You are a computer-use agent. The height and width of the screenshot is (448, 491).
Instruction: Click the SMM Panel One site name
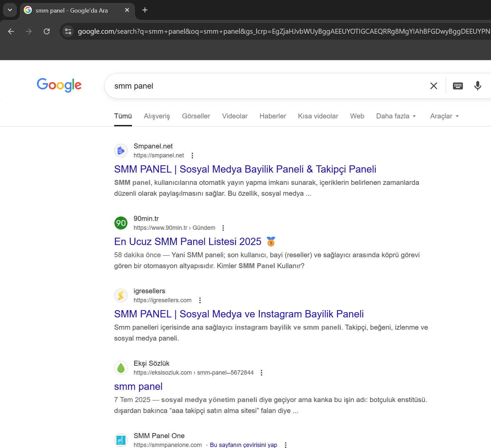click(159, 436)
